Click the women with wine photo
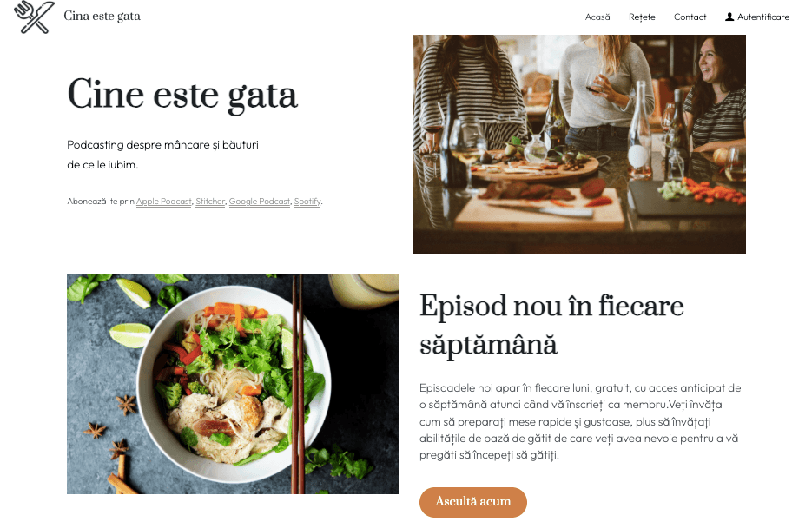This screenshot has height=522, width=812. 579,144
